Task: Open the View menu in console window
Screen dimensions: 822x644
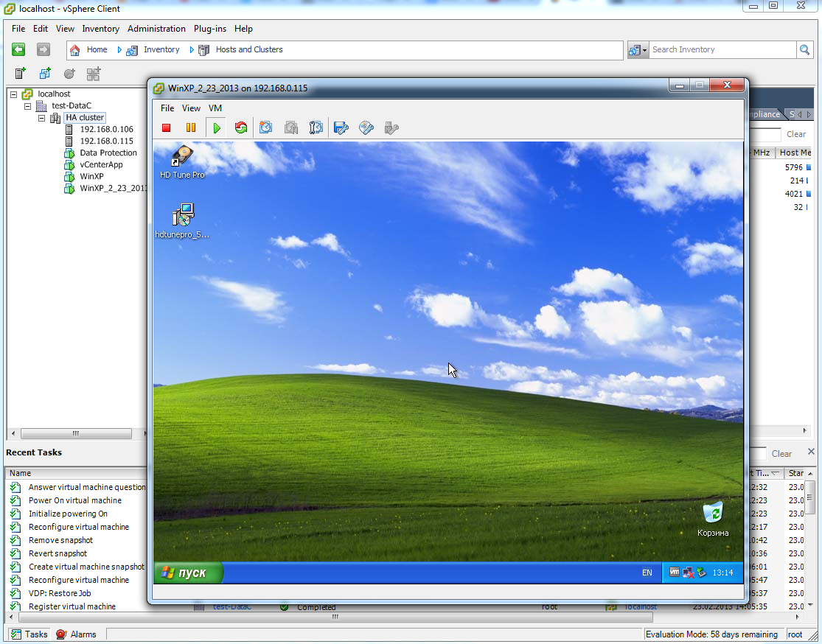Action: coord(191,108)
